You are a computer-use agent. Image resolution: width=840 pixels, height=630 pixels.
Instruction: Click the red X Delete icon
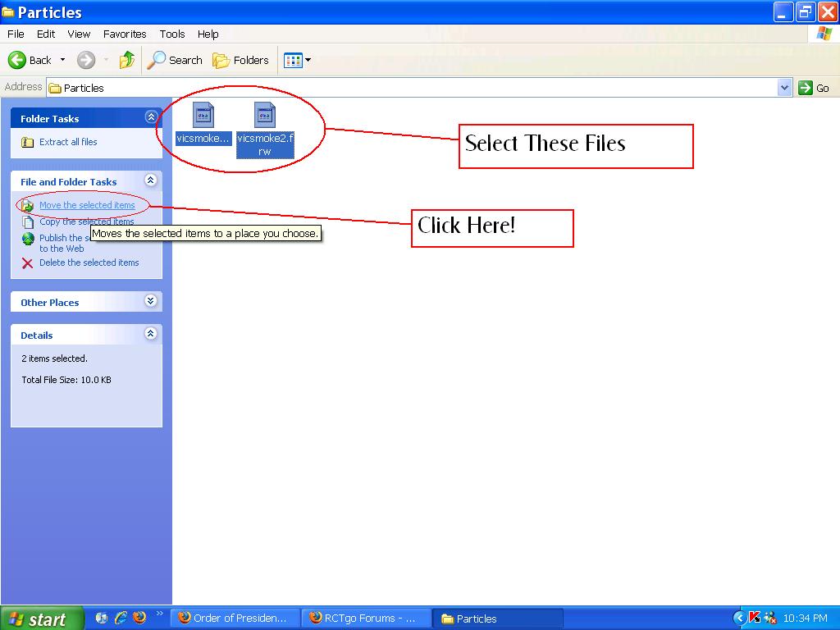point(27,263)
